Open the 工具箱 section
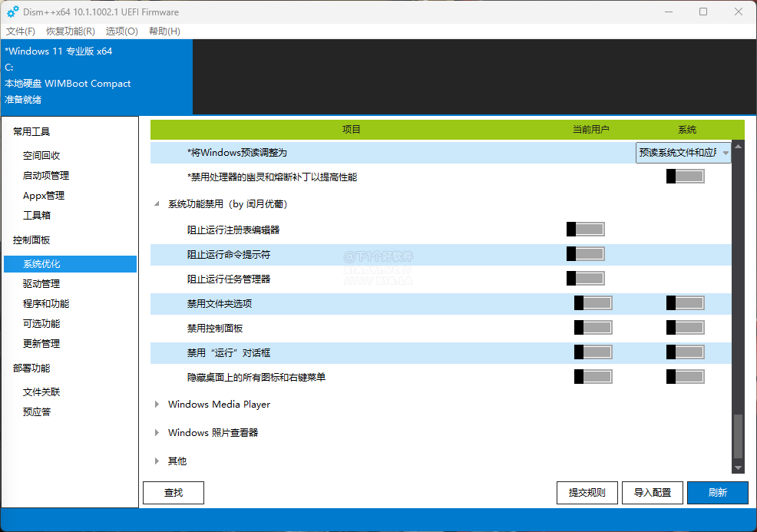Viewport: 757px width, 532px height. coord(37,215)
